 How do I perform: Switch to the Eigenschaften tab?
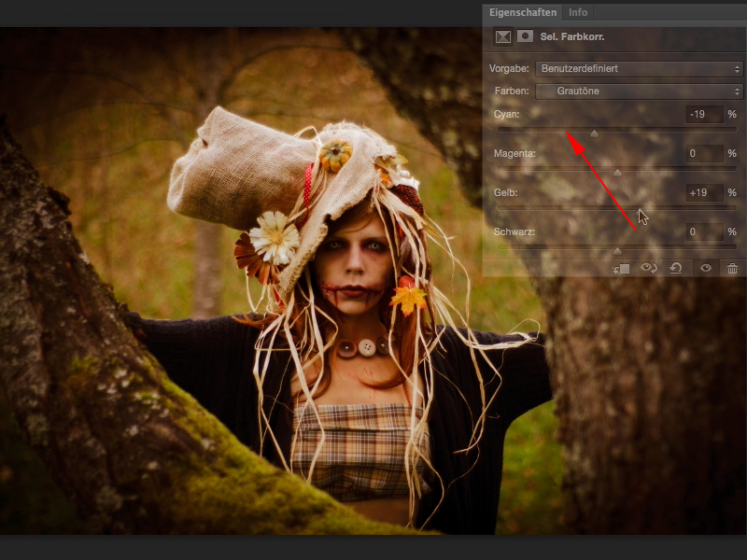coord(523,12)
